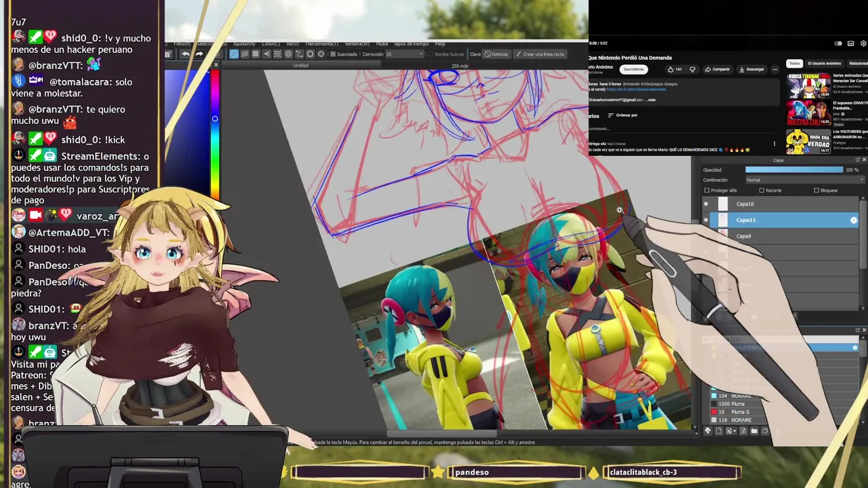Viewport: 868px width, 488px height.
Task: Click the Reiniciar button
Action: click(x=496, y=54)
